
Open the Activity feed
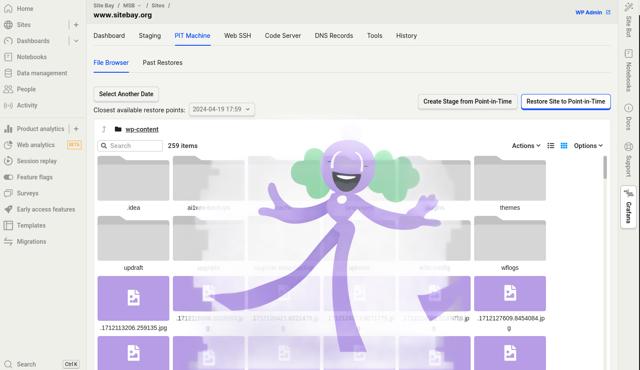coord(27,105)
